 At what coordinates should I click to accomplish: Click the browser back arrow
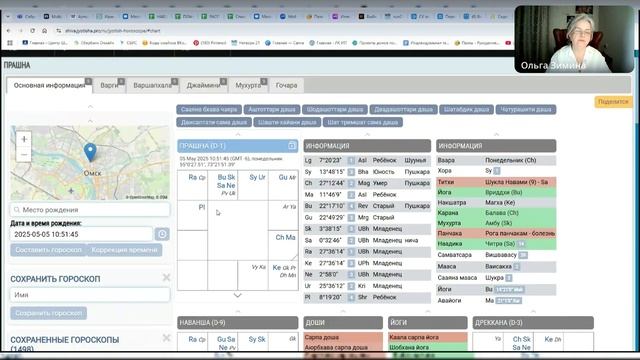(9, 31)
